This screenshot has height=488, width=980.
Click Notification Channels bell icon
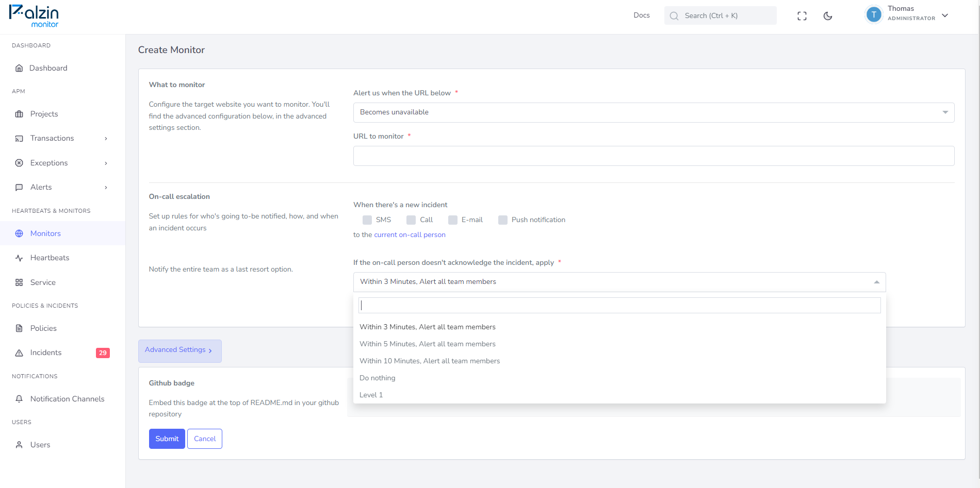tap(19, 399)
